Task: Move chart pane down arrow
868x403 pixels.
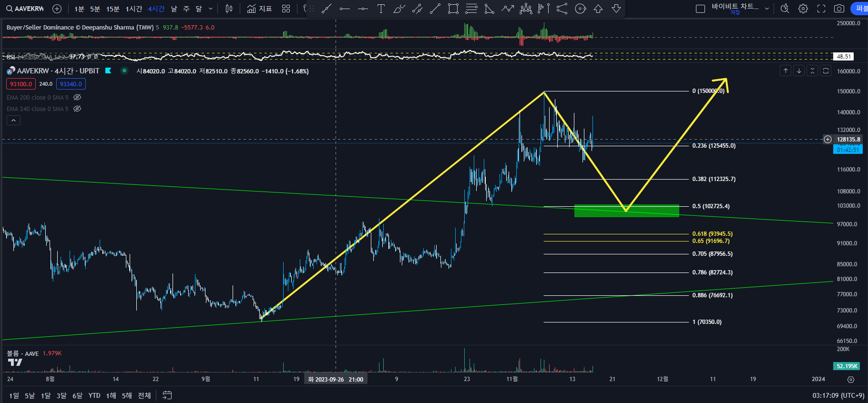Action: tap(799, 71)
